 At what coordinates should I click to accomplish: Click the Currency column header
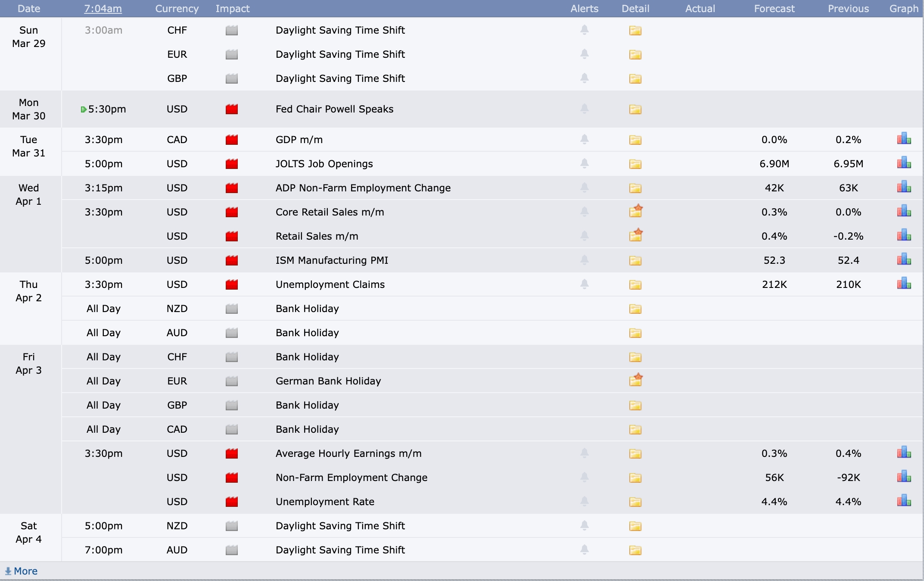coord(177,9)
